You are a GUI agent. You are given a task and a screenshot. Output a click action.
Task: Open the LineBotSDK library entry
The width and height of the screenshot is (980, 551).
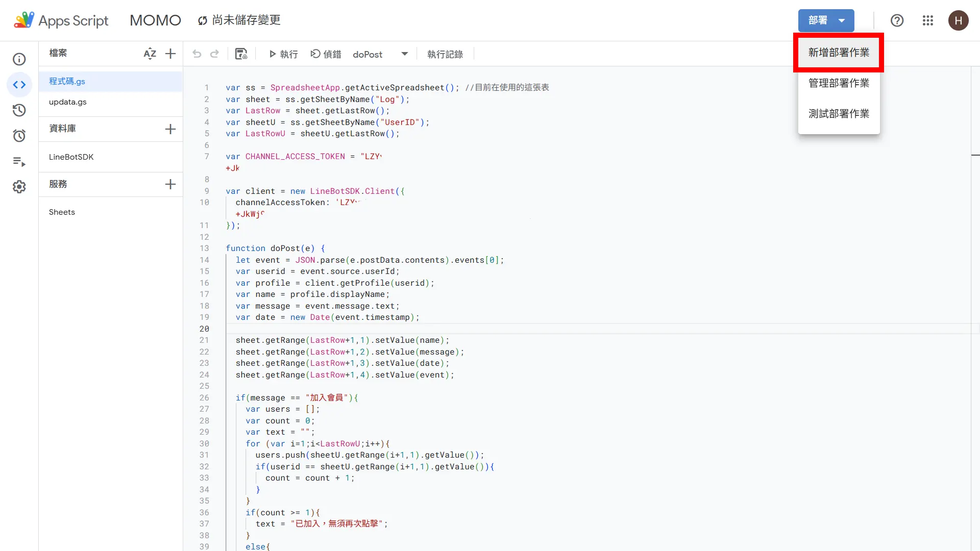pos(71,157)
